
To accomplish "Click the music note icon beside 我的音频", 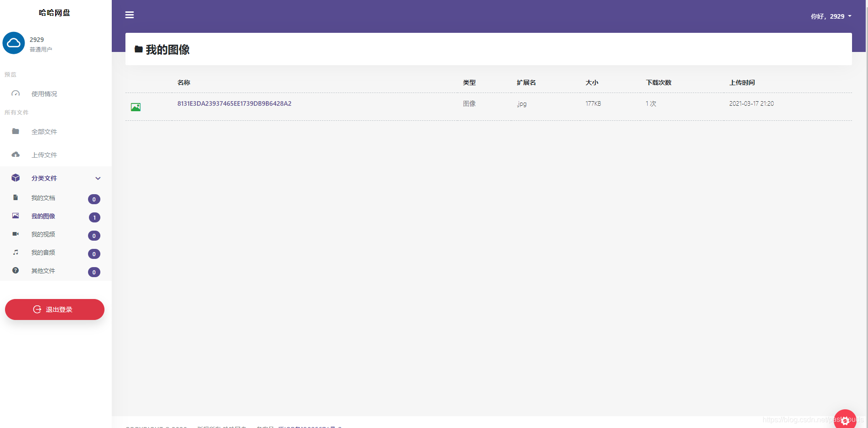I will [16, 252].
